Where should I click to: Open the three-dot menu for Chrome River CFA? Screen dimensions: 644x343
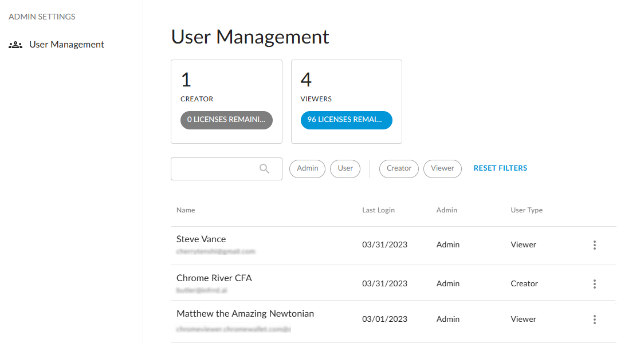[x=594, y=283]
